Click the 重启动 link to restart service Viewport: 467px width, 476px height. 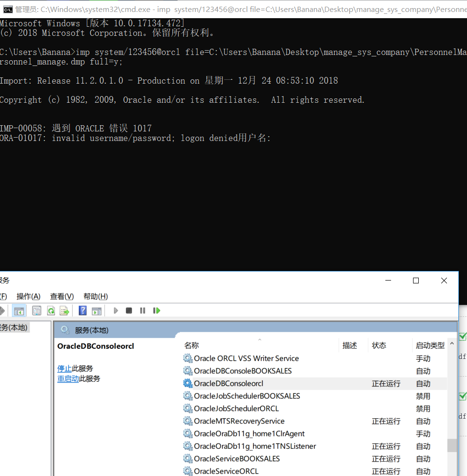click(68, 379)
